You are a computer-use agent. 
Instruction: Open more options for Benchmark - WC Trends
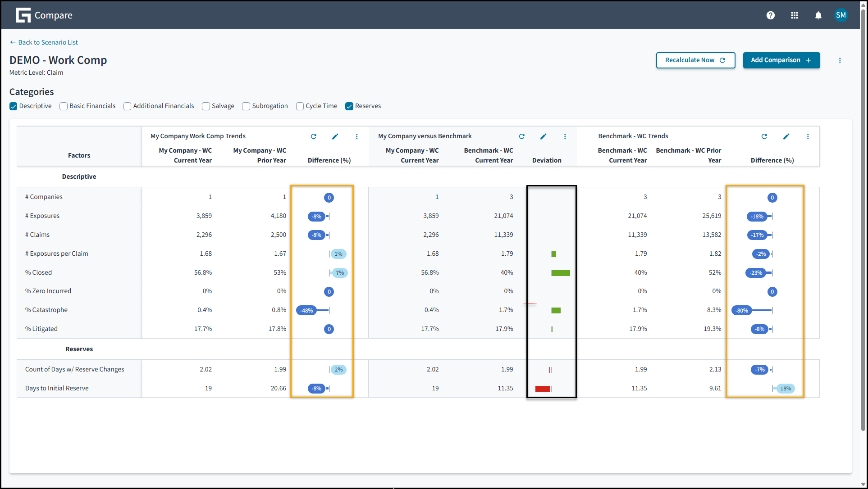808,136
